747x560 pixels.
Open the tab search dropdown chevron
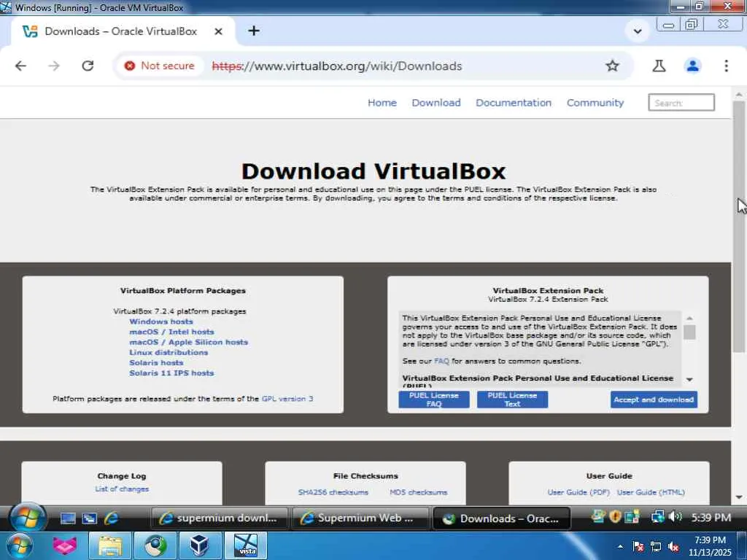click(638, 31)
